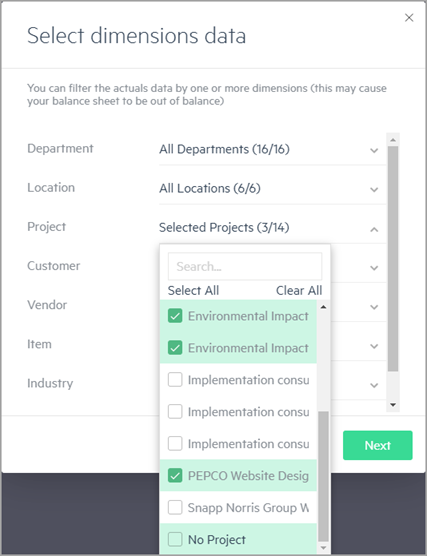Check the Snapp Norris Group checkbox
Viewport: 427px width, 556px height.
[x=175, y=507]
